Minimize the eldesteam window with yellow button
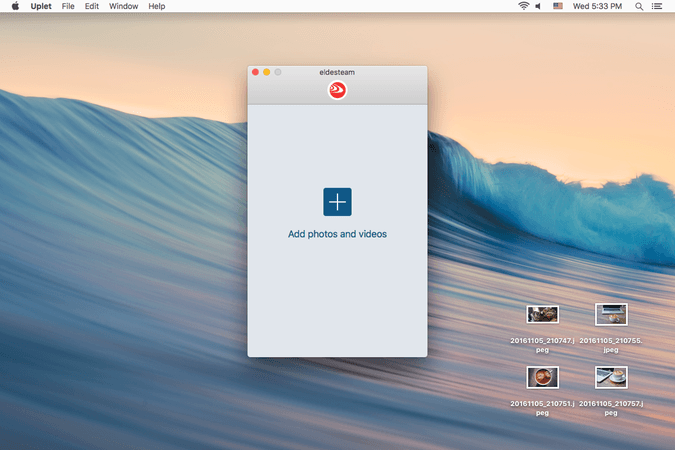 tap(266, 72)
